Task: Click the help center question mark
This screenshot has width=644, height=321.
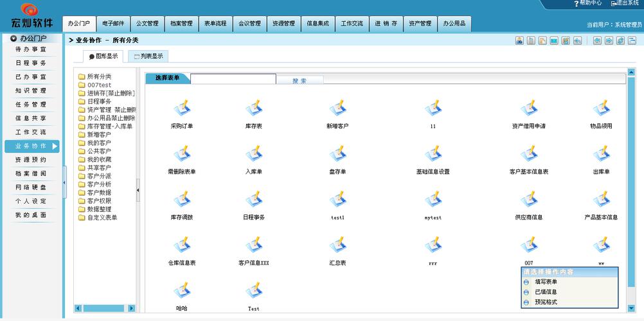Action: click(577, 3)
